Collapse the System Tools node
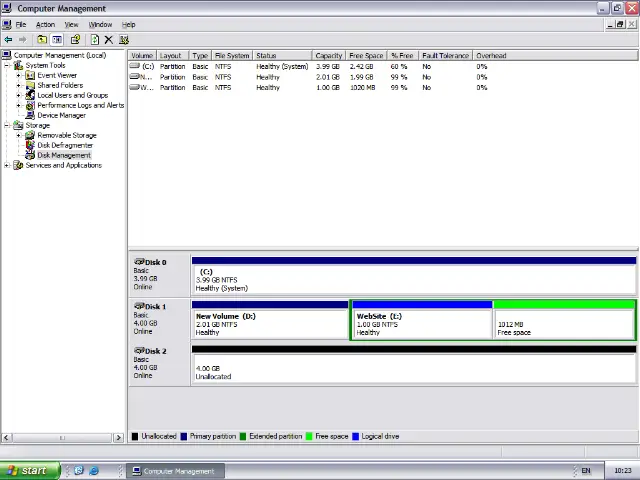 tap(7, 65)
